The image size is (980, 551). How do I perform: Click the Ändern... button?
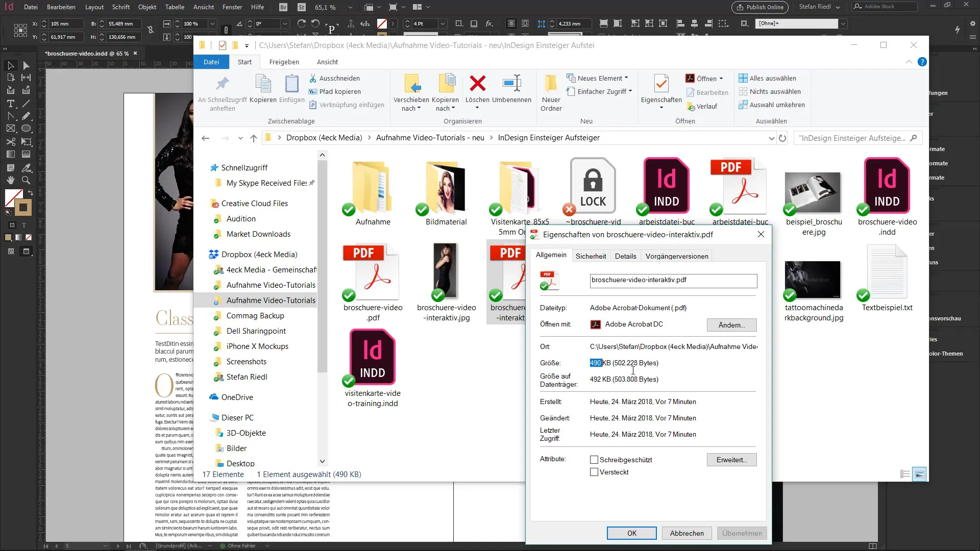coord(731,325)
